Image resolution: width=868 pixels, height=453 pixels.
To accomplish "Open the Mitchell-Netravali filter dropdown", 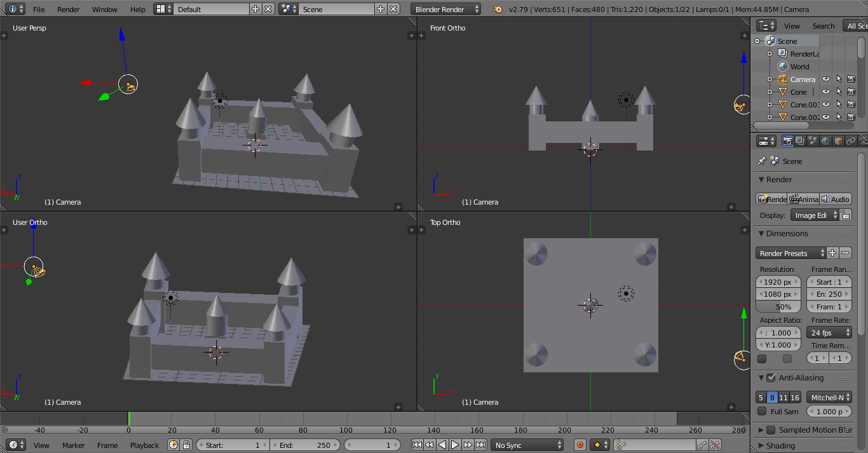I will [x=829, y=398].
